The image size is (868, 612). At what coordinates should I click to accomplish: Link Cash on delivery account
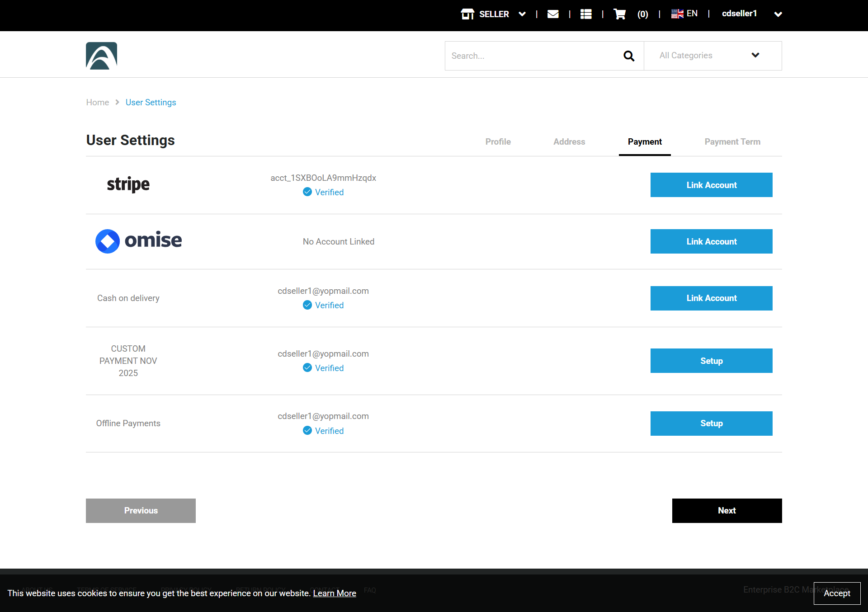(x=712, y=298)
